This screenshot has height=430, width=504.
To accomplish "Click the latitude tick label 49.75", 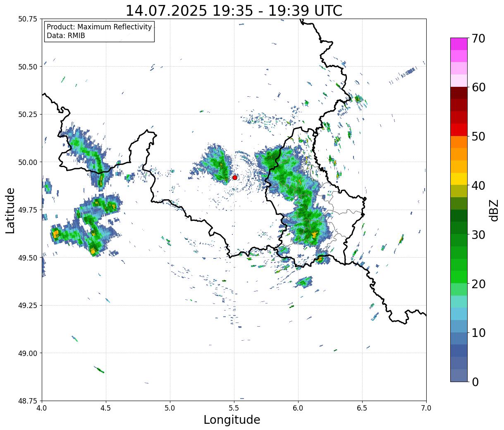I will pyautogui.click(x=28, y=210).
